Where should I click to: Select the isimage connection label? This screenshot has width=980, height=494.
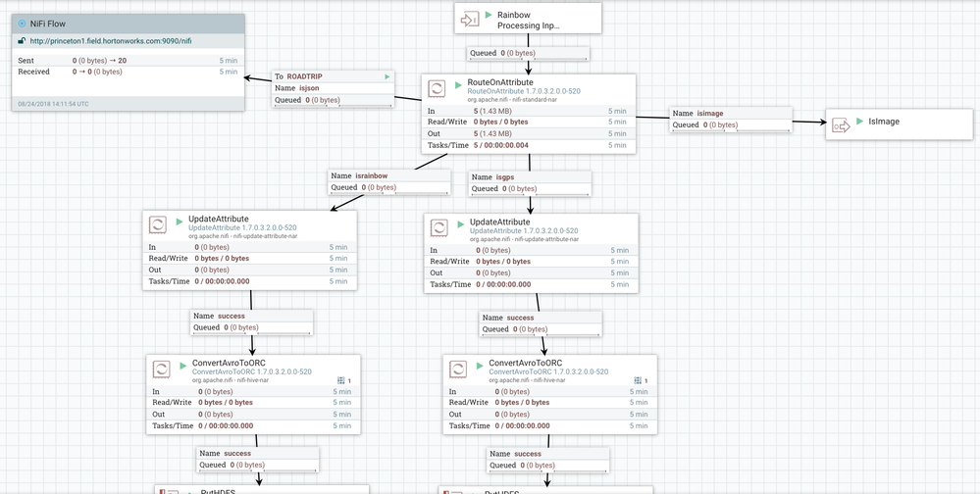pos(731,120)
